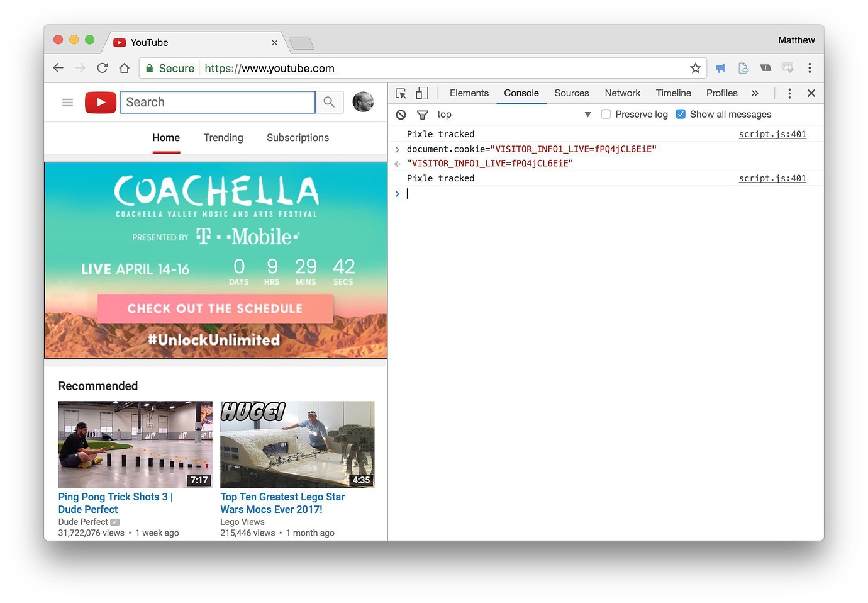This screenshot has height=603, width=868.
Task: Click the CSS extension icon
Action: [787, 67]
